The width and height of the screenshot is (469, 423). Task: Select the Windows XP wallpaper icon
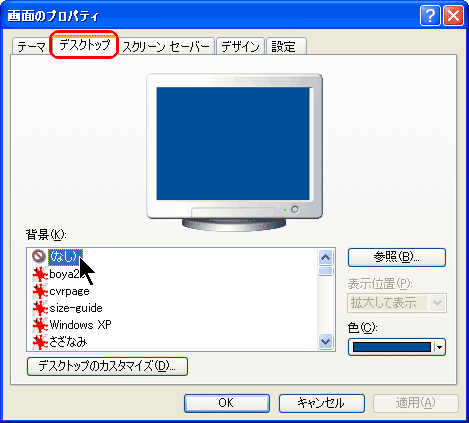point(40,325)
